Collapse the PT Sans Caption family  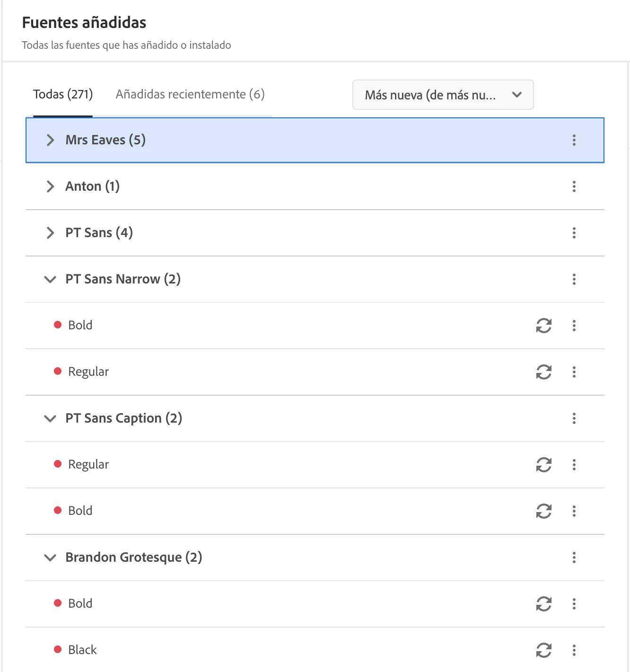click(50, 418)
